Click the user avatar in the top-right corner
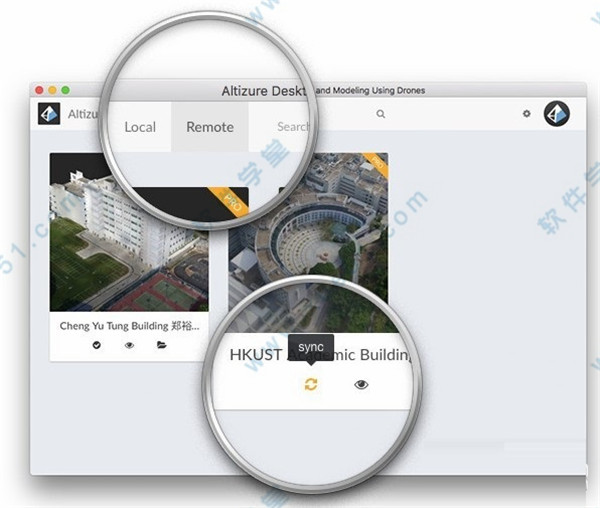Viewport: 600px width, 508px height. click(556, 114)
